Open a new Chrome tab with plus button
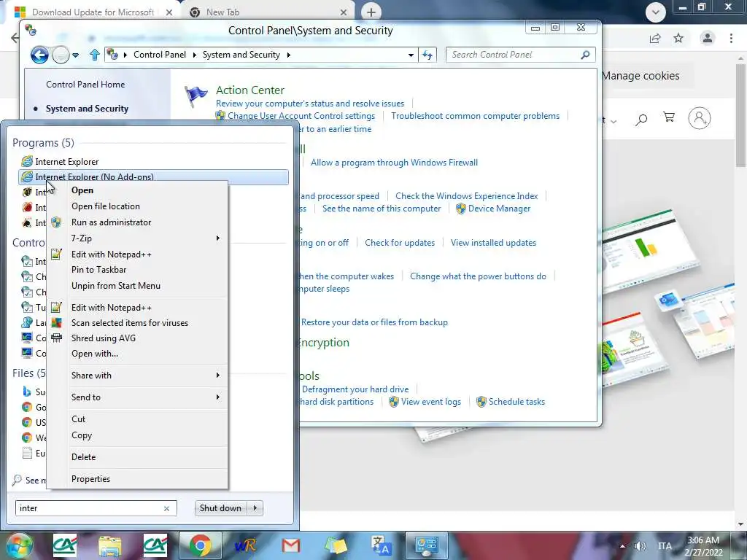 click(371, 12)
